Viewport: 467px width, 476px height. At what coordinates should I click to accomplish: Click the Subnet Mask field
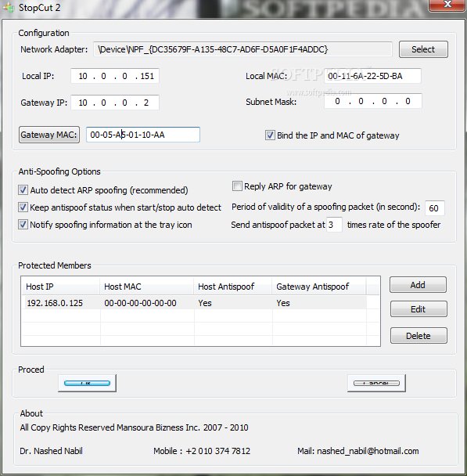[372, 101]
